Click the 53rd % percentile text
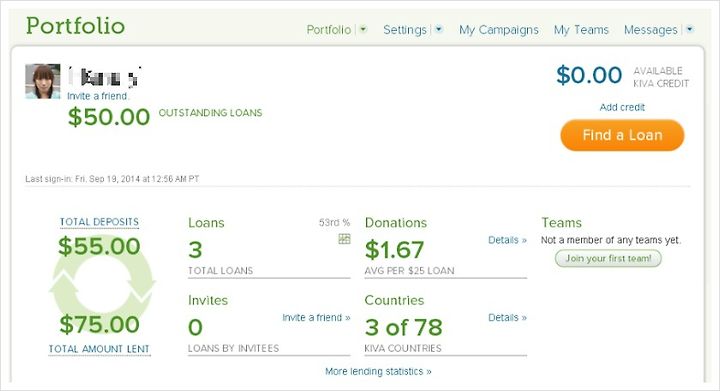Image resolution: width=720 pixels, height=391 pixels. [x=334, y=223]
